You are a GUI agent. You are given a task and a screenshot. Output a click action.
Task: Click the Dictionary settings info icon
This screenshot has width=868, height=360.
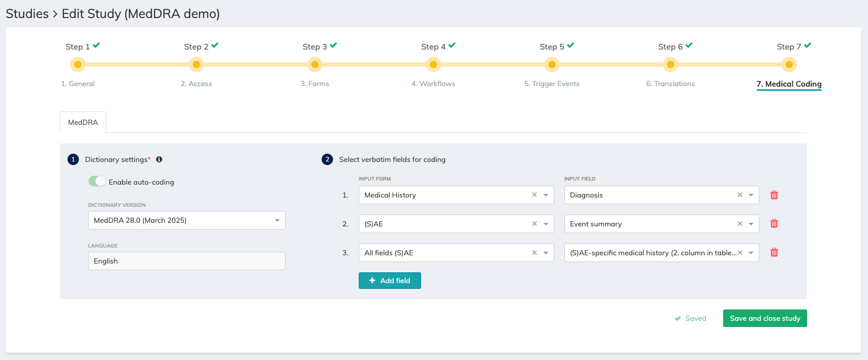tap(159, 159)
